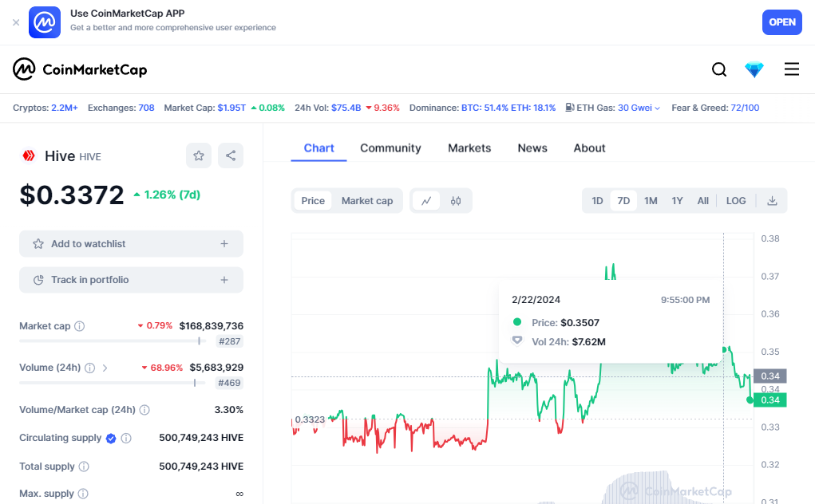
Task: Star Hive as a favorite
Action: point(199,156)
